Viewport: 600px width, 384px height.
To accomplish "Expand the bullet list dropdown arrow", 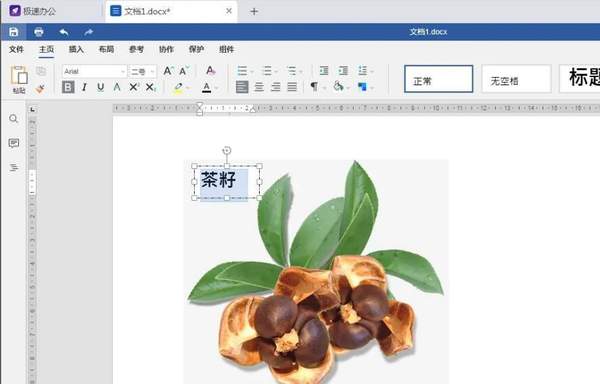I will click(252, 72).
